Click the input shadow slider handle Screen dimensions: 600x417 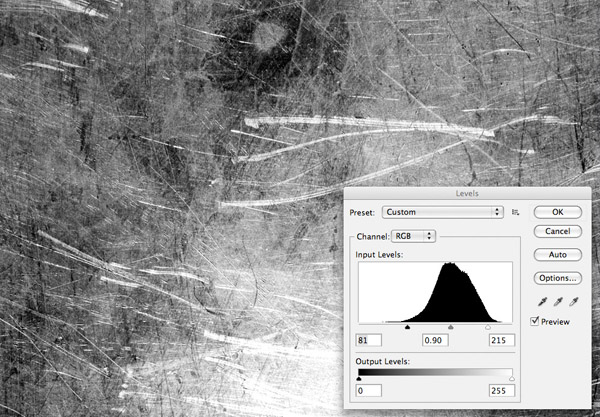408,327
